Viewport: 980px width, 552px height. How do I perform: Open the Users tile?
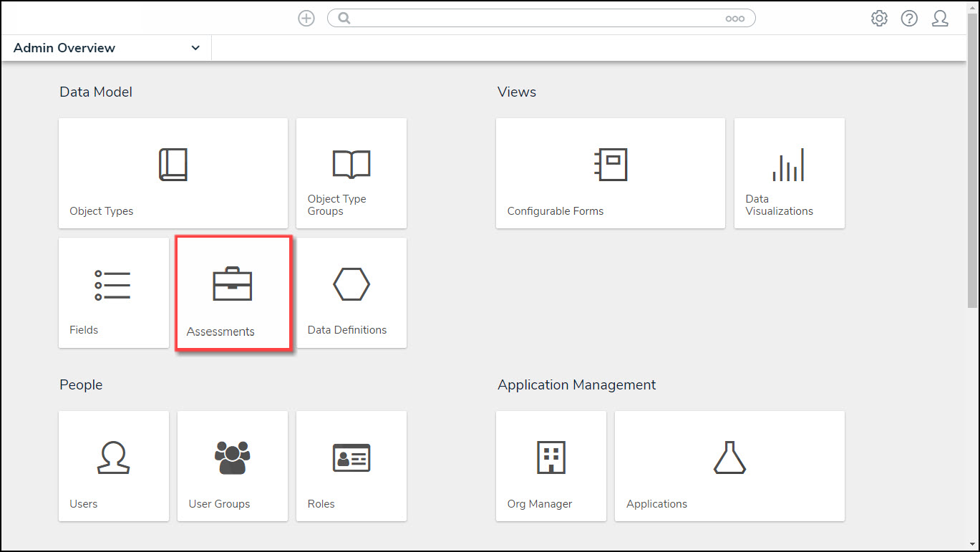113,465
